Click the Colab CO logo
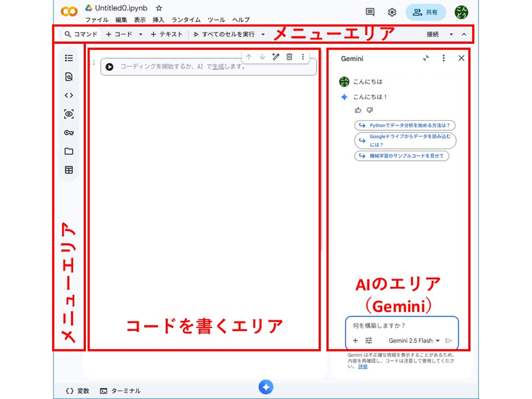Viewport: 532px width, 399px height. click(69, 12)
